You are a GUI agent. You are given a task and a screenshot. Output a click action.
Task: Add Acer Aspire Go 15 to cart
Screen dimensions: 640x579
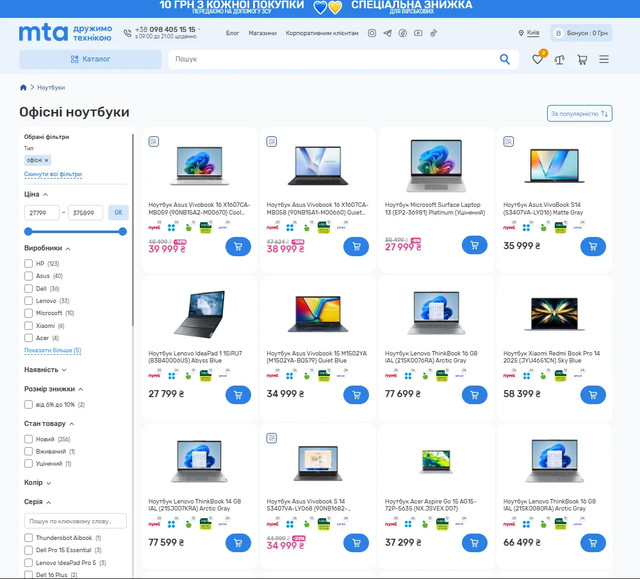[x=474, y=543]
